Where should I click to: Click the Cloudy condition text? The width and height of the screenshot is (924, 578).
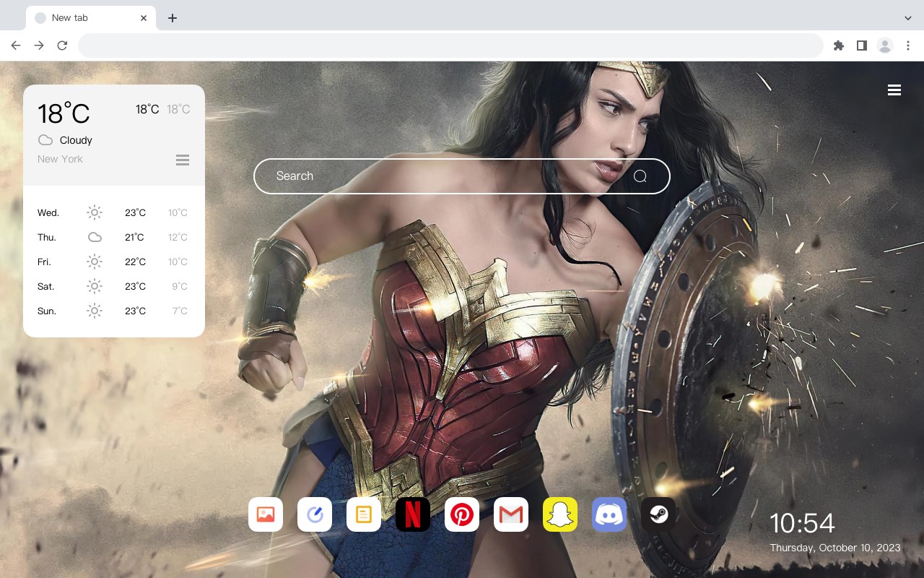[76, 140]
